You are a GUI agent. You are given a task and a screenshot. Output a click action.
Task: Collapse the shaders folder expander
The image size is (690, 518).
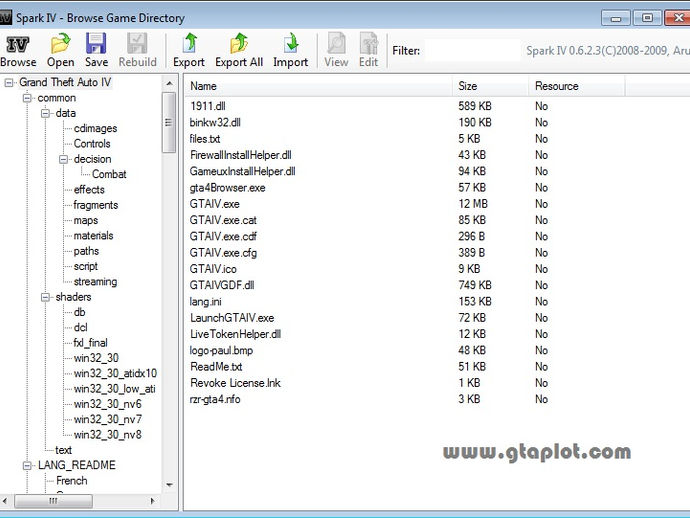pyautogui.click(x=45, y=297)
